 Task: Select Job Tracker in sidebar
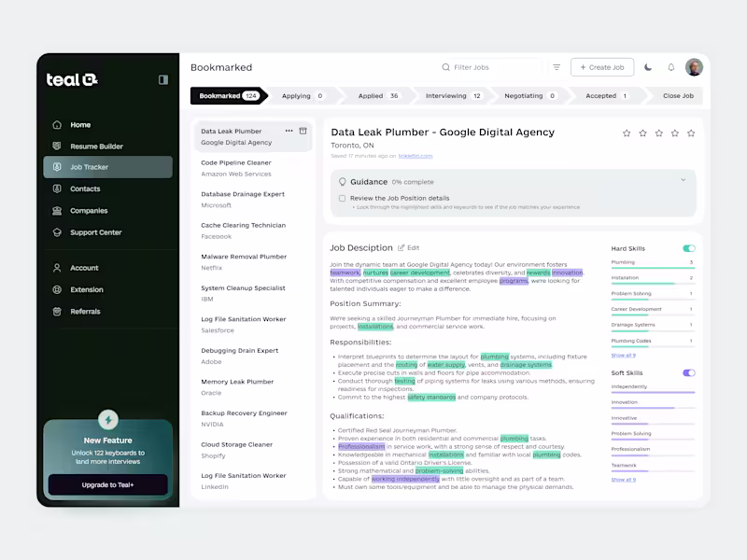coord(108,167)
